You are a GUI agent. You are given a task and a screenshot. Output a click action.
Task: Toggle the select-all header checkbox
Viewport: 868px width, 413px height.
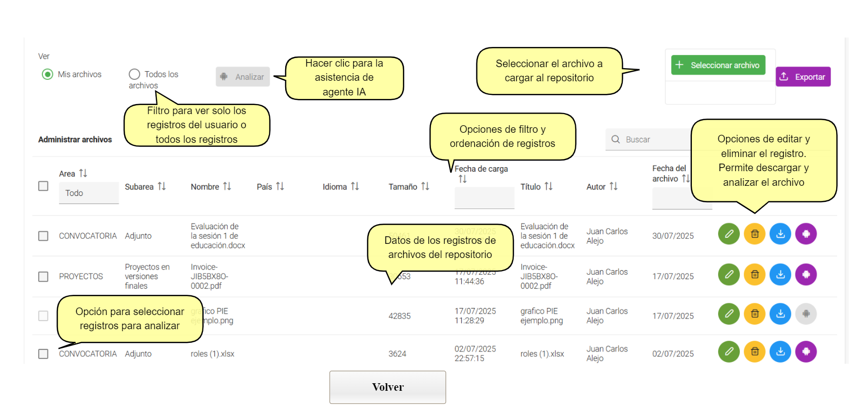coord(43,186)
